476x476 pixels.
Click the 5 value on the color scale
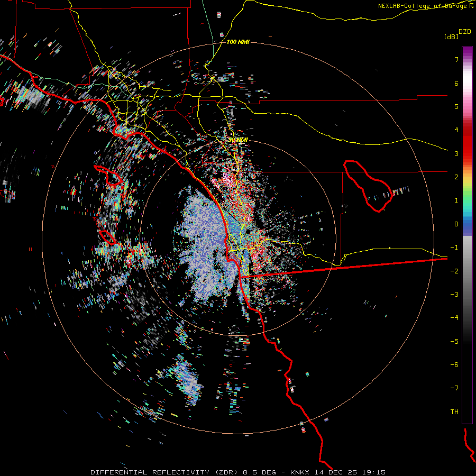point(456,106)
